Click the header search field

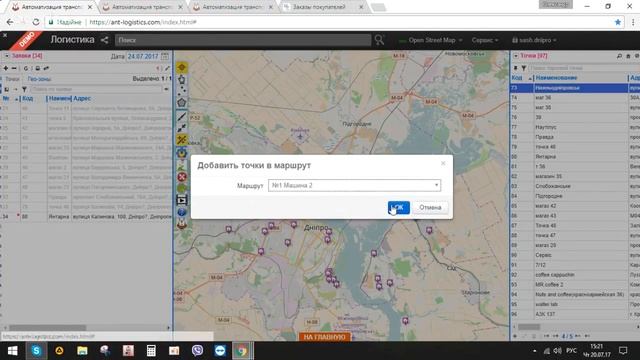pyautogui.click(x=243, y=40)
